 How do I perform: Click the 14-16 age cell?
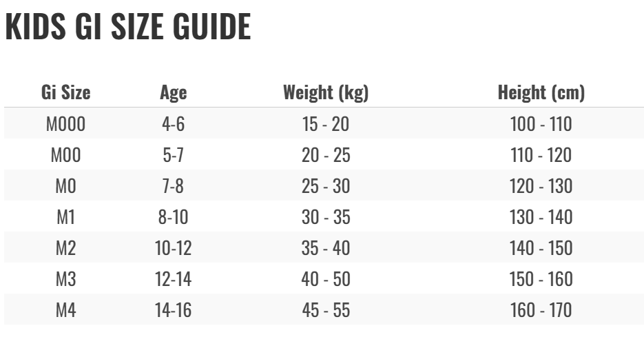[x=174, y=310]
